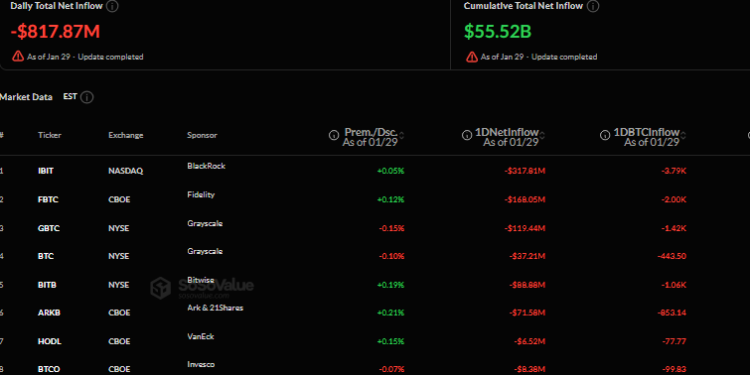Sort by 1DNetInflow column arrows

coord(542,135)
